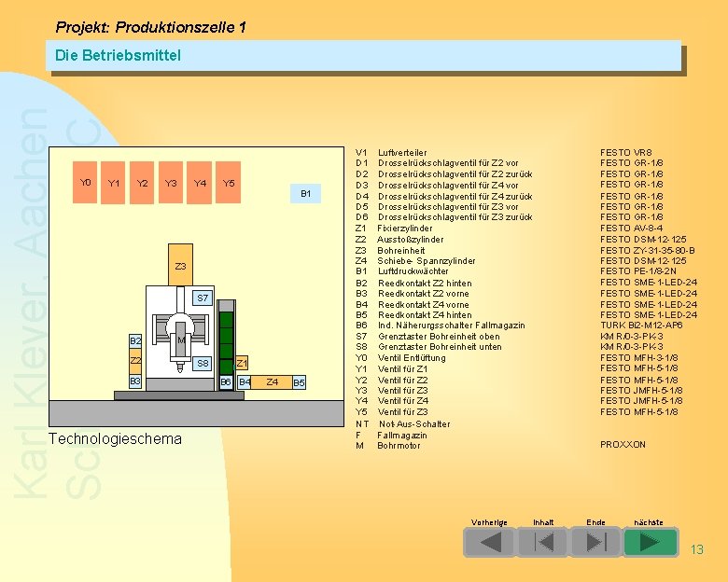Viewport: 728px width, 582px height.
Task: Click the 'Bohrmotor' entry
Action: 399,446
